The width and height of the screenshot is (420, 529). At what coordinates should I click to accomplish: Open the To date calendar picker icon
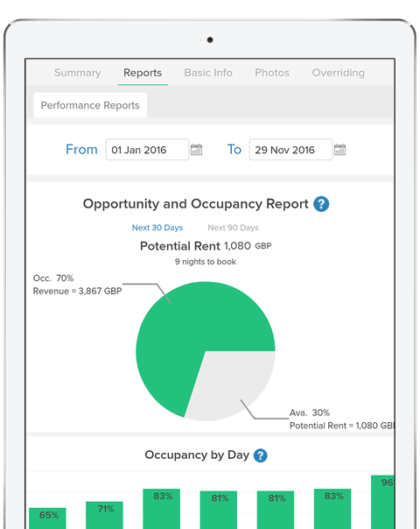tap(339, 150)
